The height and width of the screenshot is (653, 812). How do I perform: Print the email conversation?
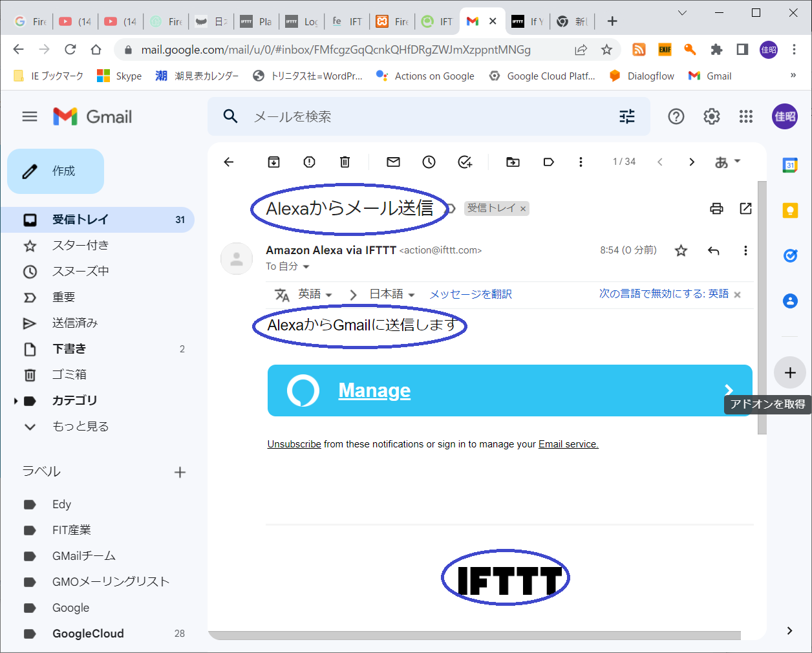click(x=716, y=208)
